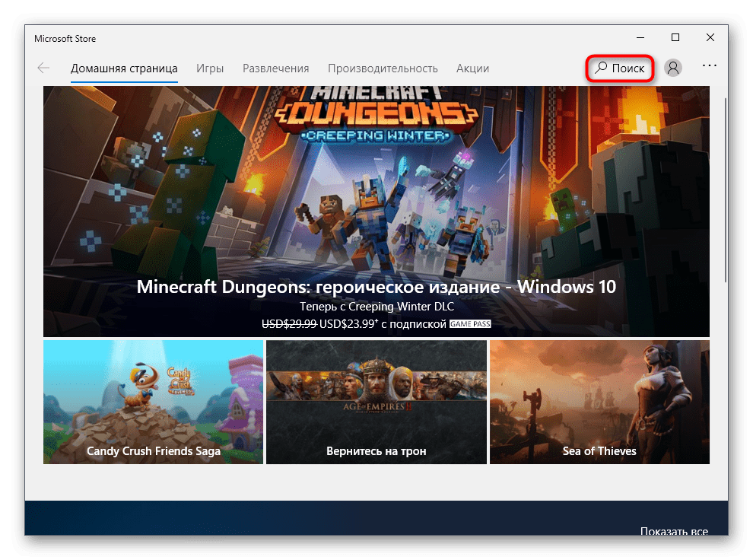The height and width of the screenshot is (560, 753).
Task: Switch to the Домашняя страница tab
Action: point(124,68)
